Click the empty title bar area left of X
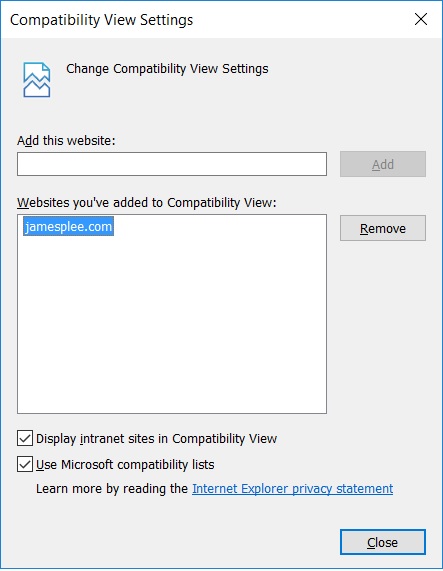The height and width of the screenshot is (571, 443). click(x=302, y=20)
